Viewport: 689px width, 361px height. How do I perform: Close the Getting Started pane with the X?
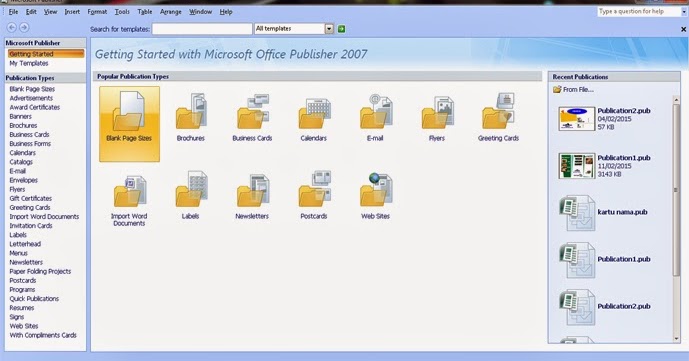683,29
